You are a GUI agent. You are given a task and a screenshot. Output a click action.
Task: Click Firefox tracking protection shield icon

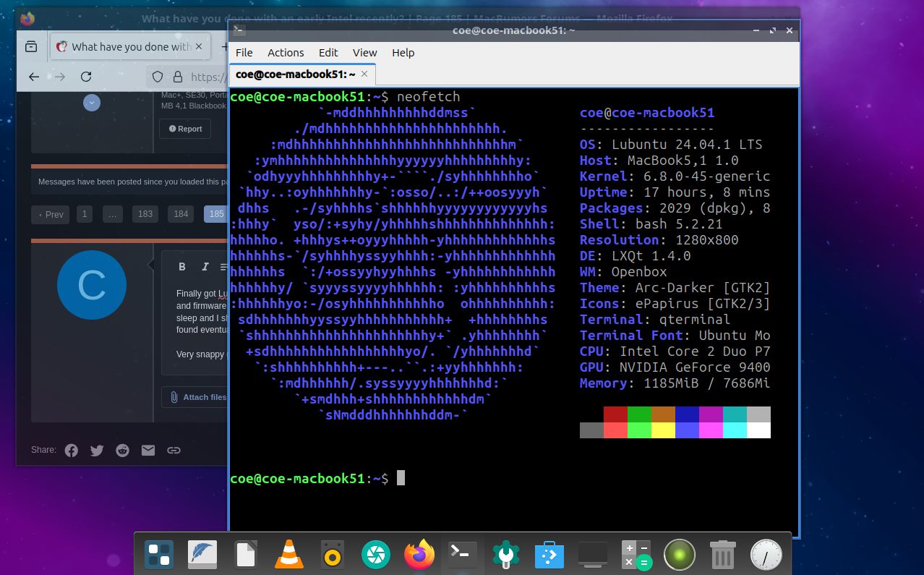(x=158, y=77)
